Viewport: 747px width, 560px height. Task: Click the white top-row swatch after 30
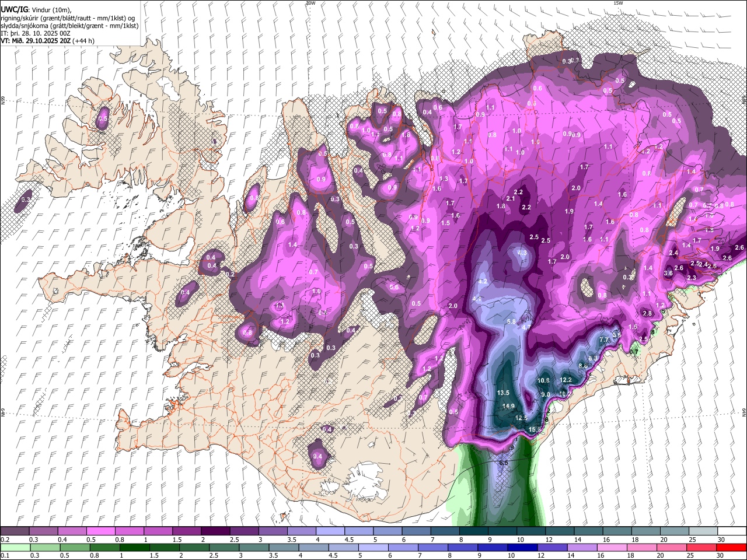click(x=731, y=531)
